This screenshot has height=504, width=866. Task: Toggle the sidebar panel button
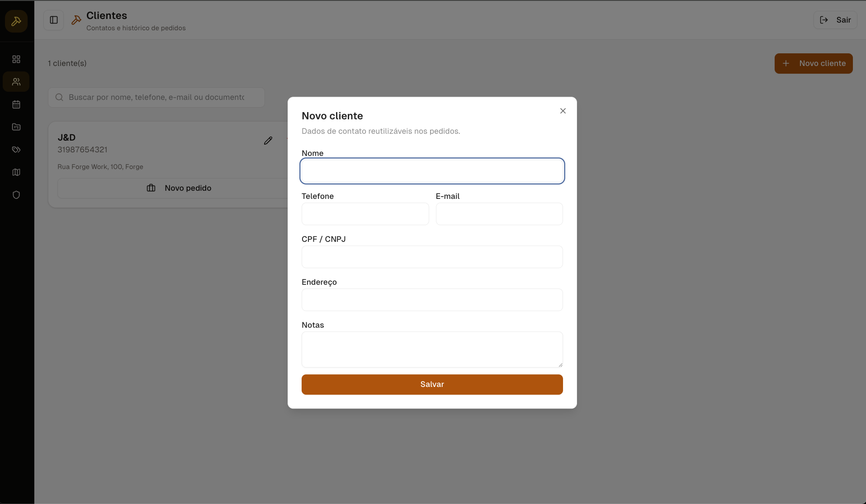point(54,20)
